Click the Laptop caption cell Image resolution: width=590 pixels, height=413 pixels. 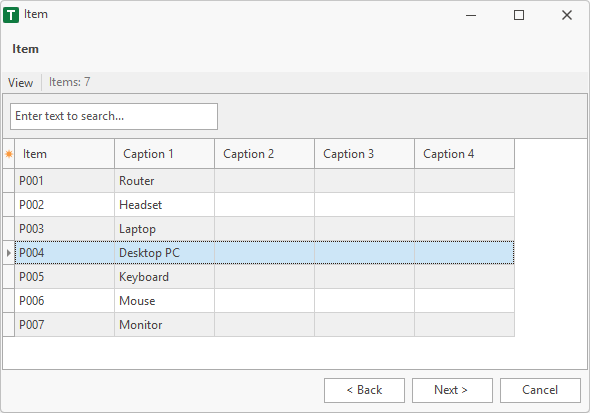[164, 229]
